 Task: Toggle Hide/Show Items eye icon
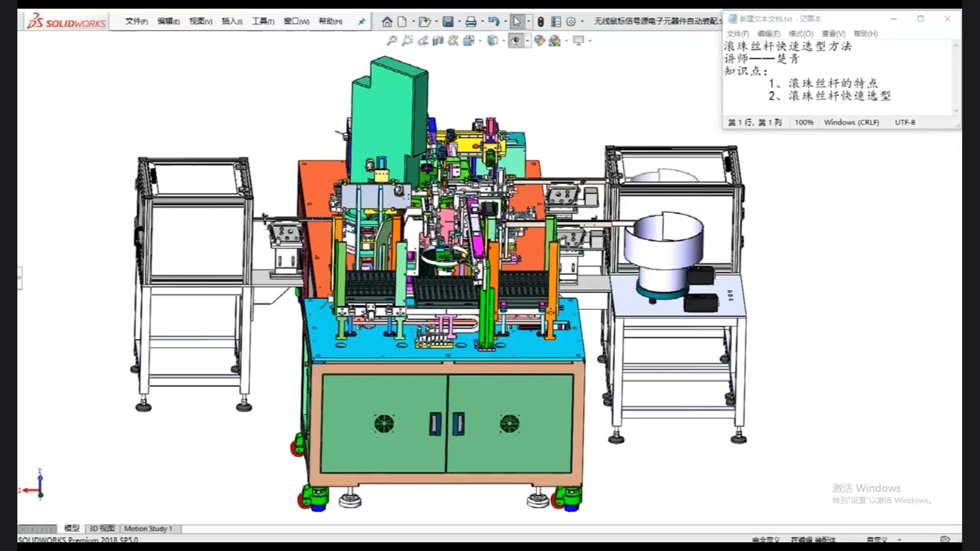(516, 40)
